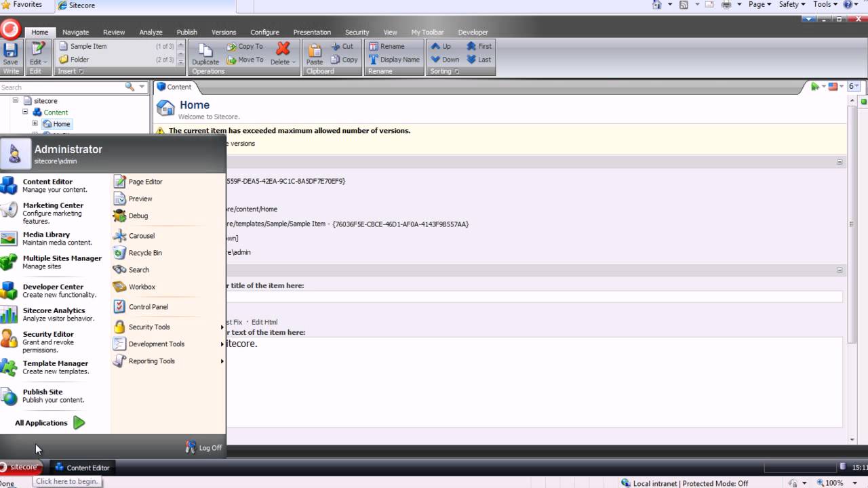Image resolution: width=868 pixels, height=488 pixels.
Task: Click Copy To in Operations group
Action: point(243,46)
